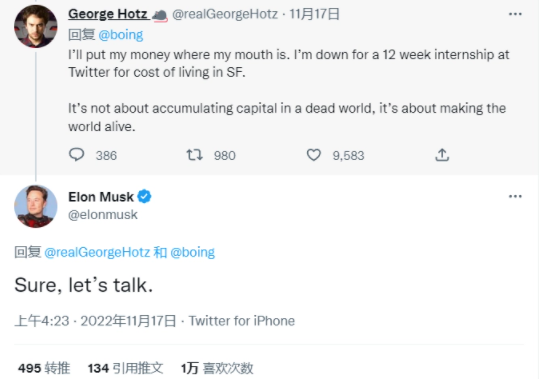Open the @boing mention in George's reply
The image size is (540, 391).
point(121,35)
